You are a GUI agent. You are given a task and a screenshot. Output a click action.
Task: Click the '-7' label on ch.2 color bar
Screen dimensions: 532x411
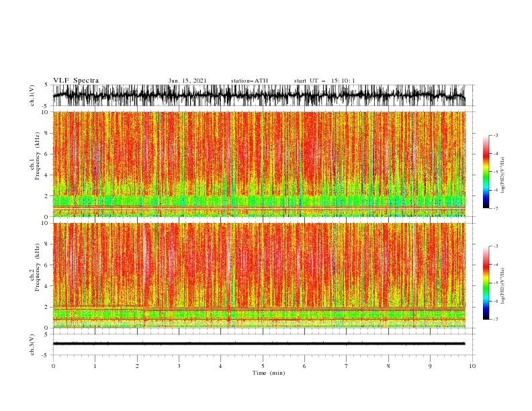click(x=495, y=319)
